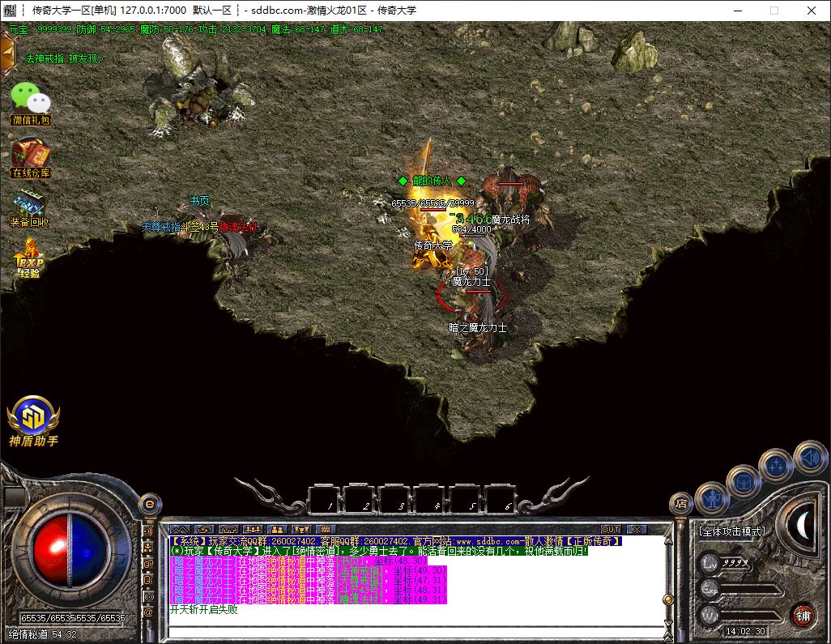The width and height of the screenshot is (831, 644).
Task: Click the 14:02:30 clock display
Action: [x=745, y=631]
